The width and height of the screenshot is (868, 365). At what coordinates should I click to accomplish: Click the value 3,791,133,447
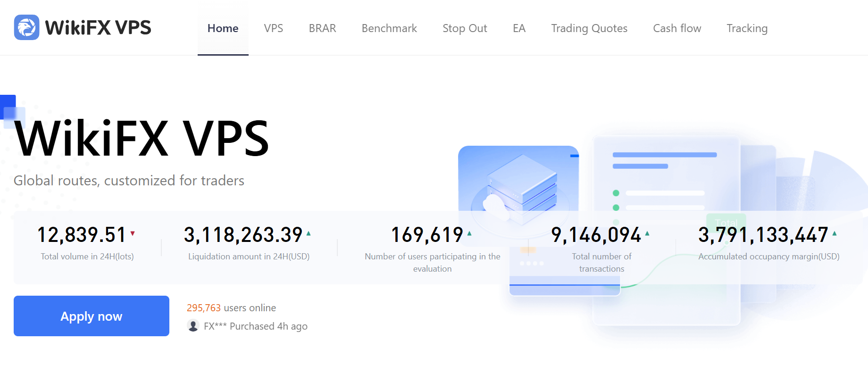click(x=763, y=235)
